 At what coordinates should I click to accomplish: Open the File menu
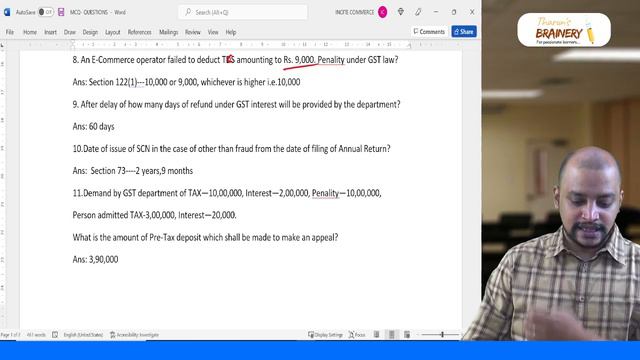(10, 32)
